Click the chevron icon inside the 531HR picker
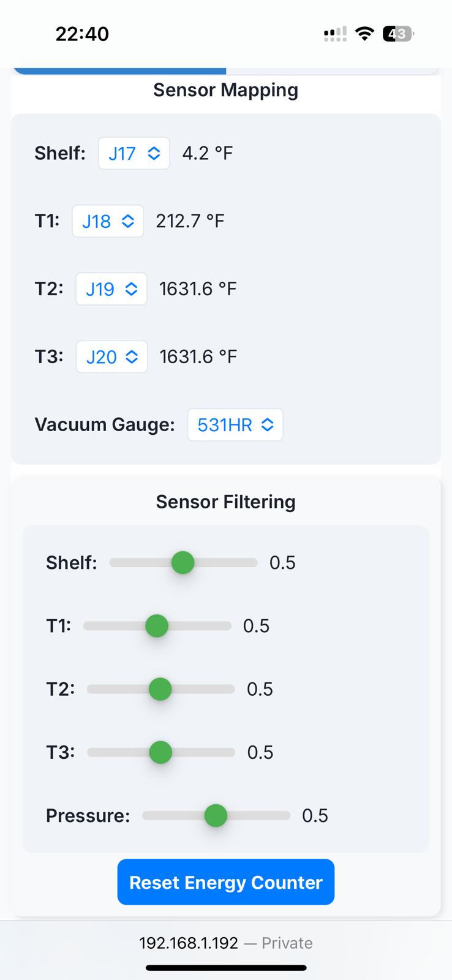 pos(268,424)
